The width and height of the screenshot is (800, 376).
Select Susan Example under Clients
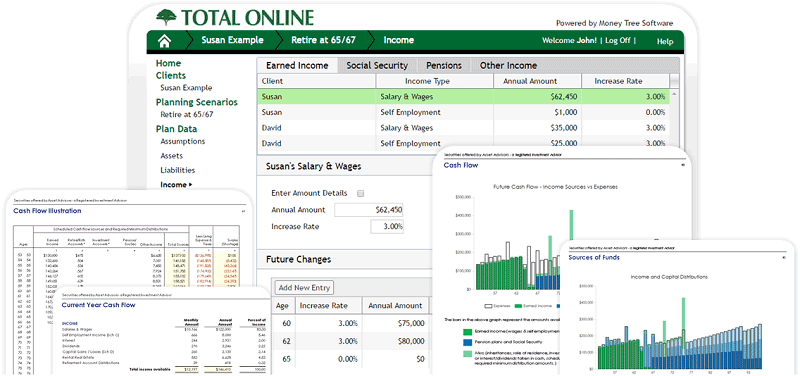pyautogui.click(x=186, y=88)
